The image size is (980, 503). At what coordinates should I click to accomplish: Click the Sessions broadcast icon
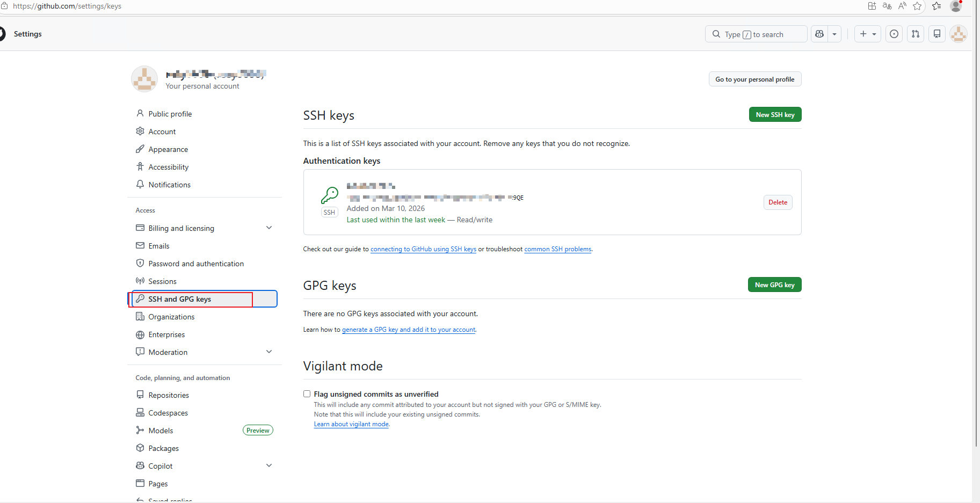(140, 281)
